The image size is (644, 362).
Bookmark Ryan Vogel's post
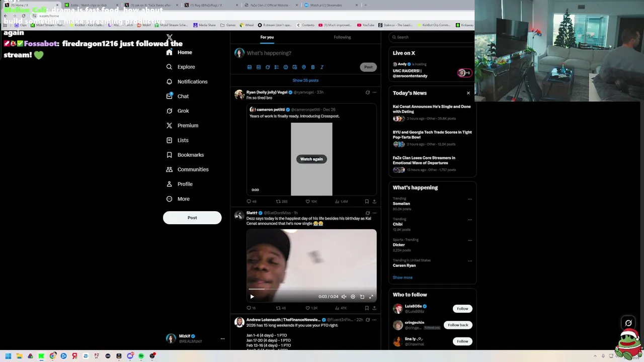click(x=367, y=202)
